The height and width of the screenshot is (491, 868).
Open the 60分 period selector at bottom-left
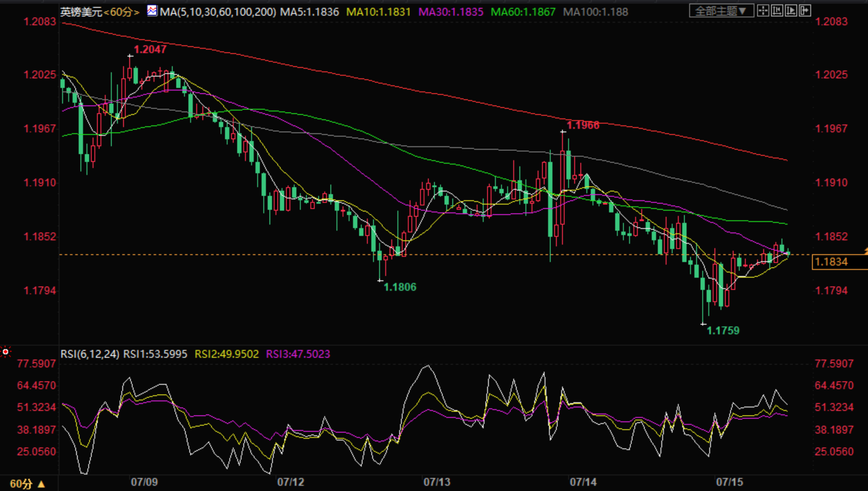coord(27,483)
